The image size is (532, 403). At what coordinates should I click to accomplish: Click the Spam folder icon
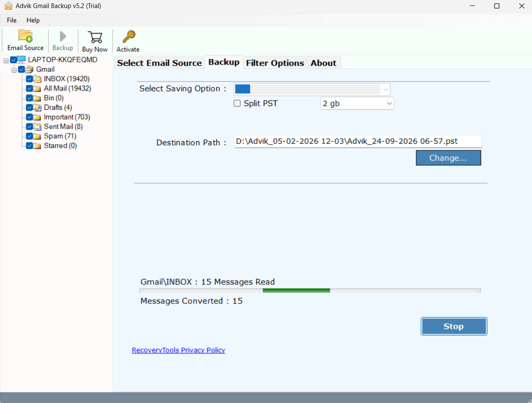point(38,136)
